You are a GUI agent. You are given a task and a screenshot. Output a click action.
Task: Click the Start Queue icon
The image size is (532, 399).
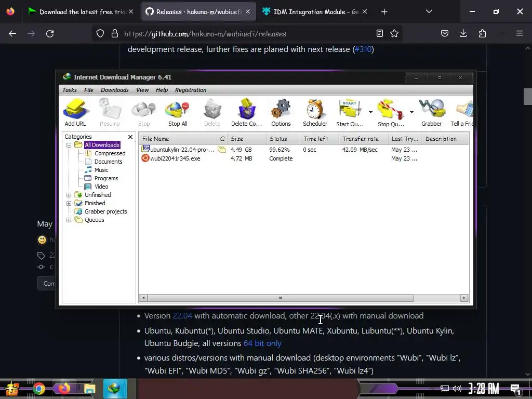[350, 112]
